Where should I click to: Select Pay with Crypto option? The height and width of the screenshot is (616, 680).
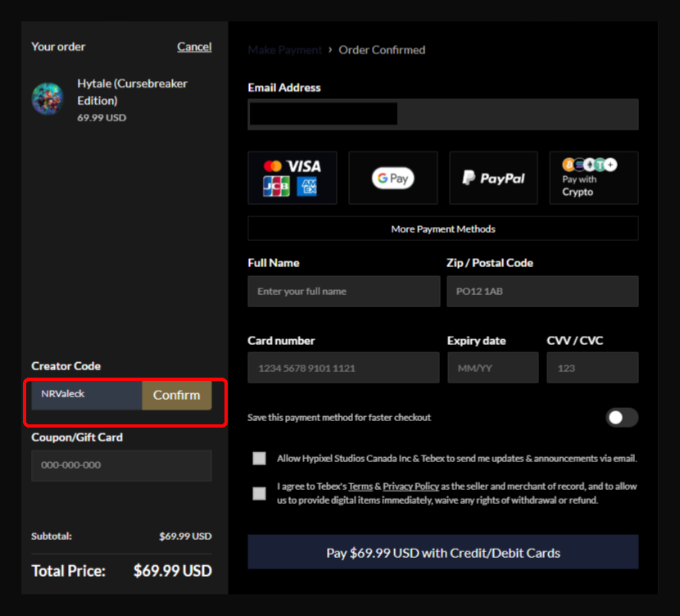pyautogui.click(x=594, y=178)
